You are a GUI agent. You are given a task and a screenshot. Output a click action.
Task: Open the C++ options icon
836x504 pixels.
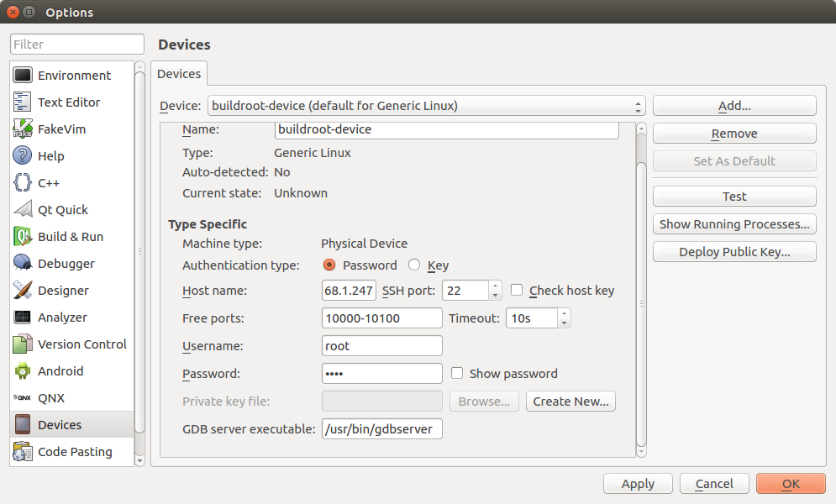coord(23,182)
